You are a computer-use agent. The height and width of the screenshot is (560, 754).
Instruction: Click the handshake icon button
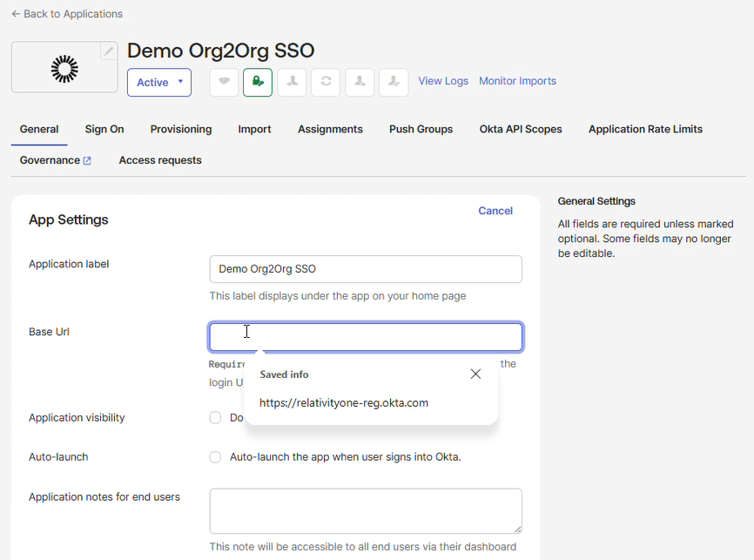pyautogui.click(x=224, y=82)
